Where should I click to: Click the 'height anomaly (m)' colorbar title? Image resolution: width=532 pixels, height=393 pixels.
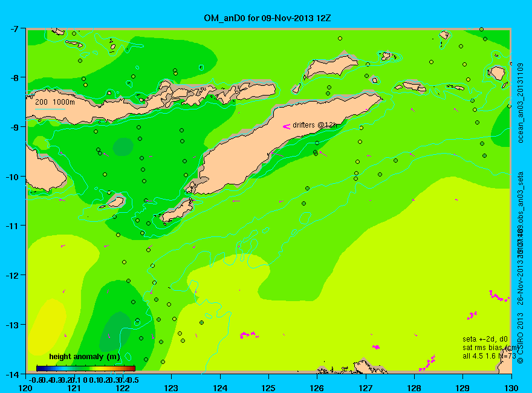(x=84, y=357)
